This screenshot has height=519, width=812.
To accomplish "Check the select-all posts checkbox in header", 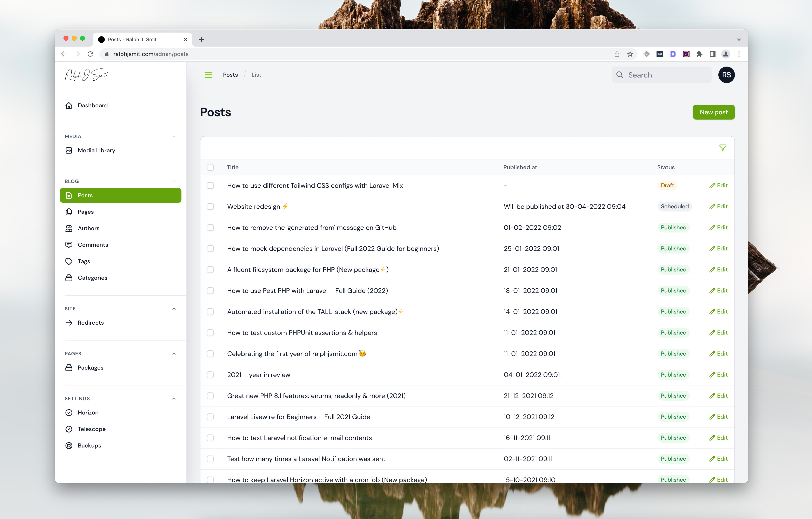I will 210,168.
